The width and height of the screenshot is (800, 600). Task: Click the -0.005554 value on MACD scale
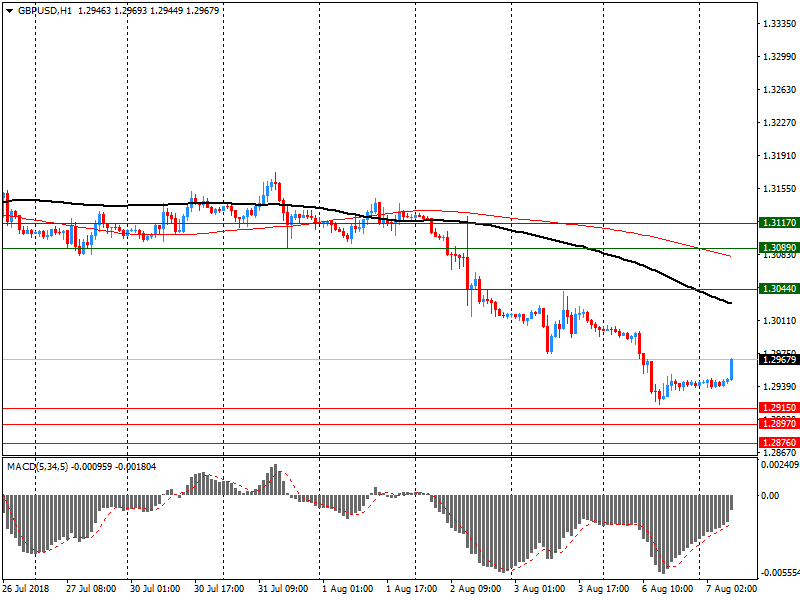click(778, 573)
